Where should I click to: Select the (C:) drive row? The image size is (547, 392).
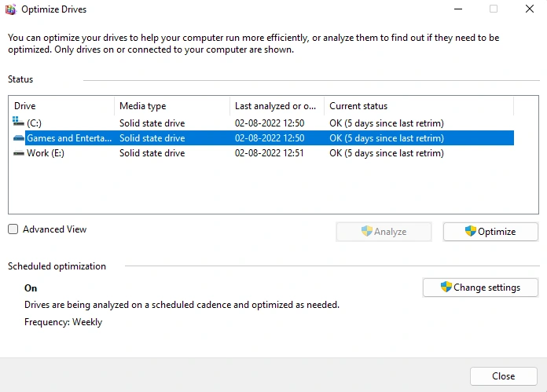(x=262, y=123)
